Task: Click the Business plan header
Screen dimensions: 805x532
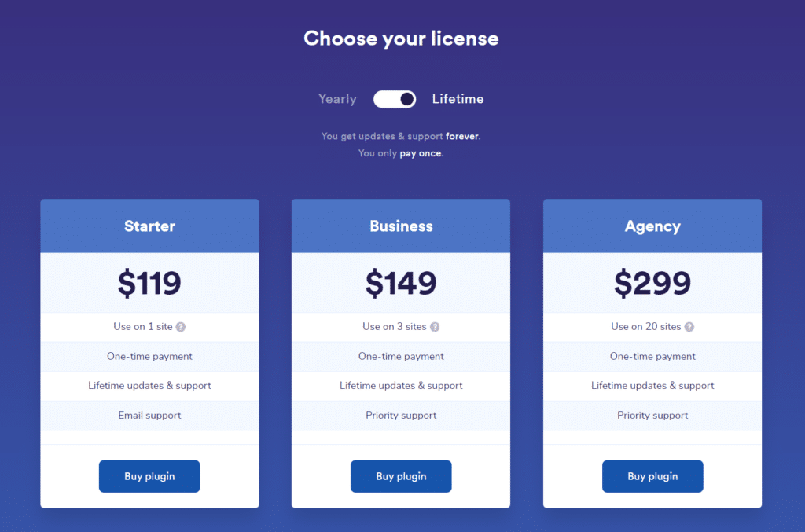Action: [401, 226]
